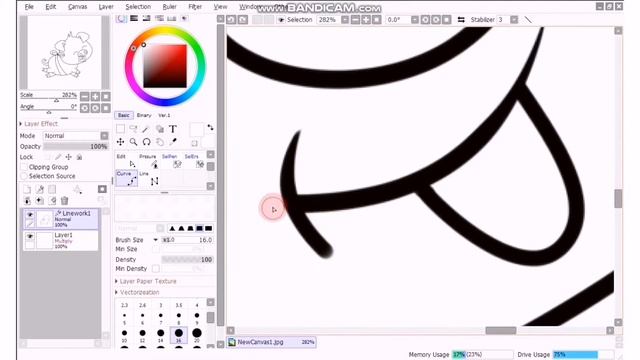Select the rectangular selection tool

(120, 129)
